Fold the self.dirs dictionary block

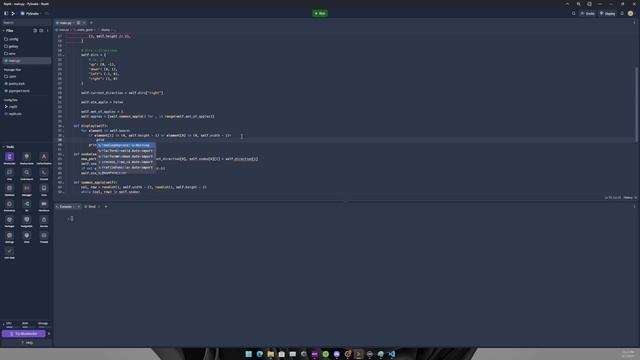coord(64,55)
